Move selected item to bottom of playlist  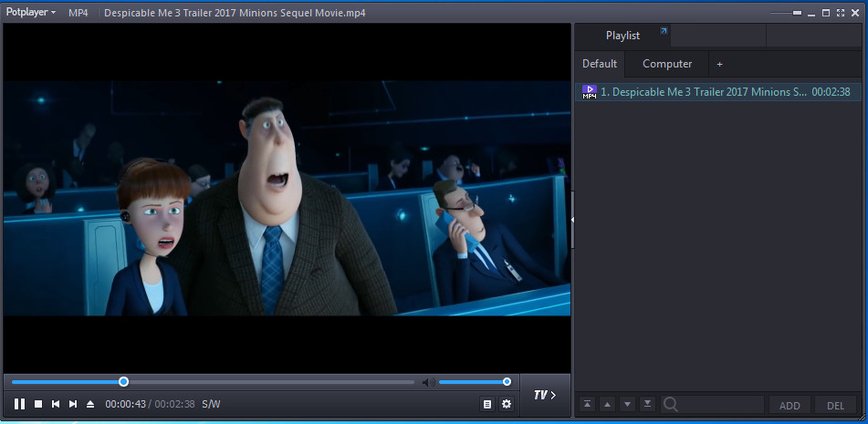click(647, 405)
